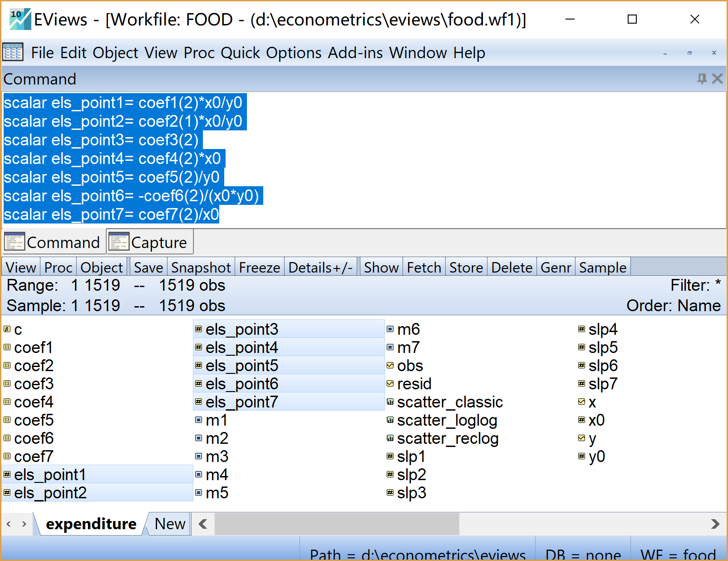Click the els_point3 scalar icon

tap(198, 329)
